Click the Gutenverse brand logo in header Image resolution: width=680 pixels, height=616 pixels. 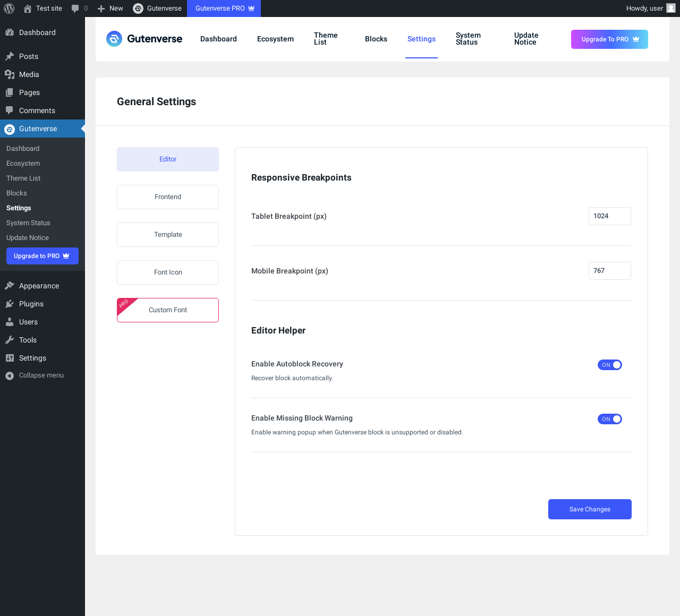point(144,39)
